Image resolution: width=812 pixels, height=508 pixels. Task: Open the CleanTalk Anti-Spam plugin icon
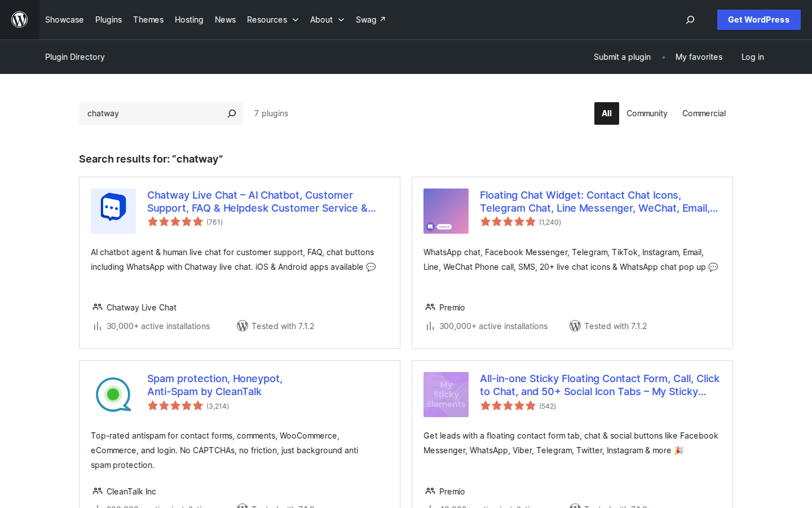(113, 395)
